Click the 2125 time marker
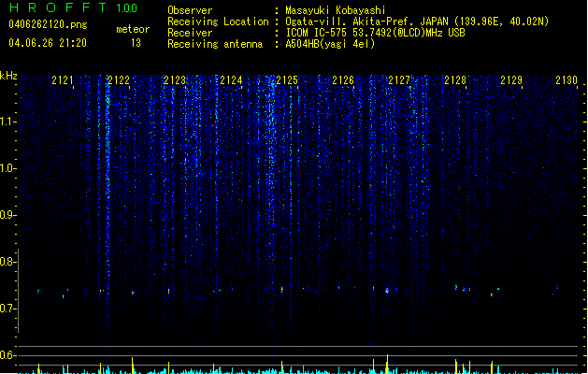This screenshot has height=374, width=588. coord(287,80)
